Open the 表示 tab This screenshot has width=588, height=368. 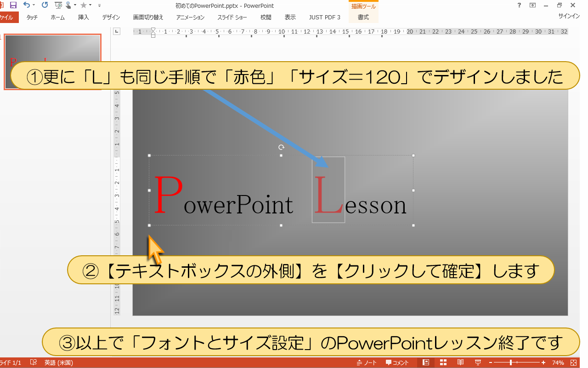pos(290,17)
